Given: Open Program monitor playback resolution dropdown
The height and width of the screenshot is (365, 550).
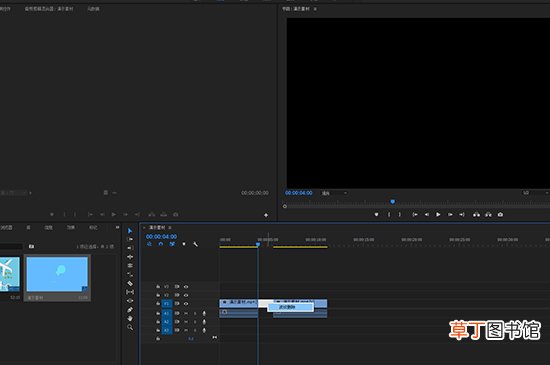Looking at the screenshot, I should [535, 193].
